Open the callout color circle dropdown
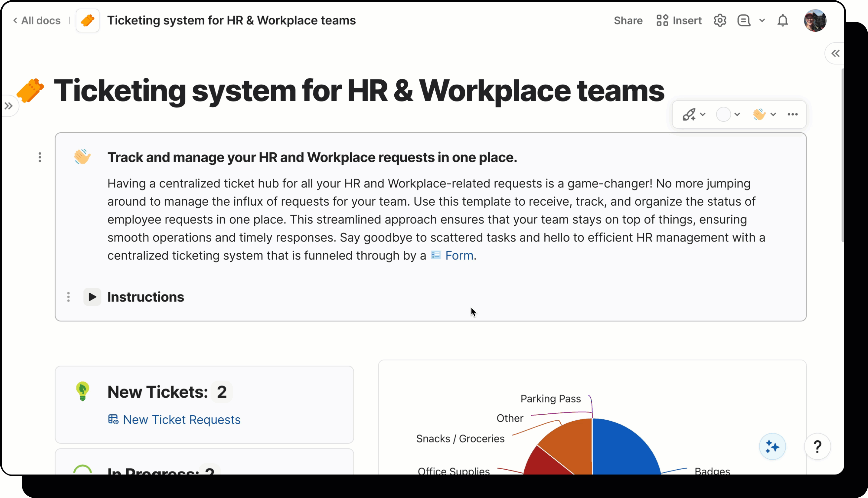This screenshot has width=868, height=498. (728, 114)
